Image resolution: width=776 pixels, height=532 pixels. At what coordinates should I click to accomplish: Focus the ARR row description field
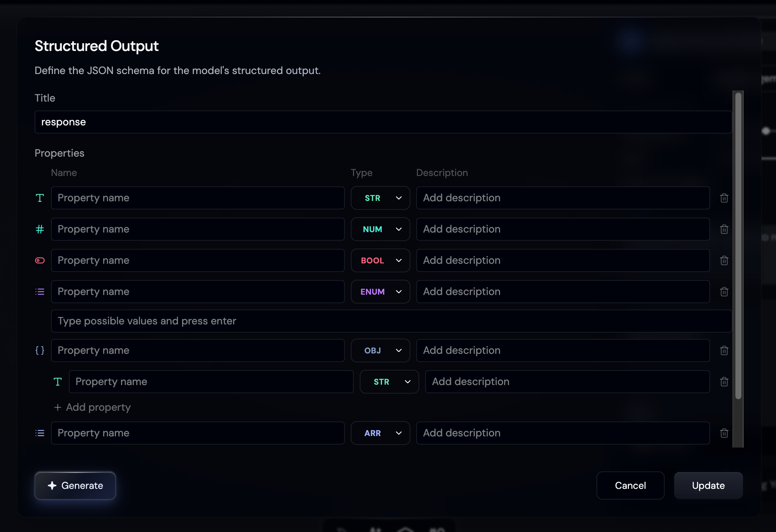tap(563, 433)
